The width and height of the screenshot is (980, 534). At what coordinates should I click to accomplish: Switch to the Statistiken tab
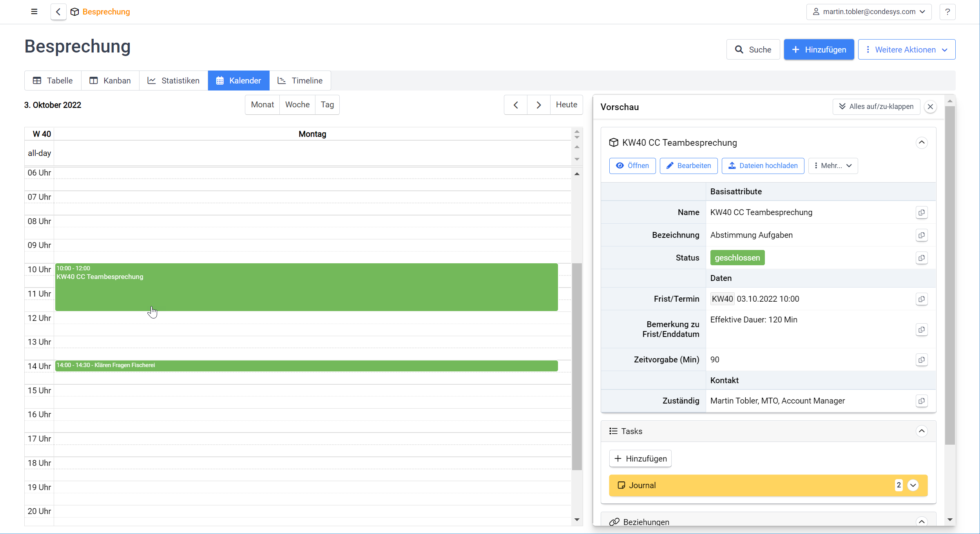tap(174, 81)
